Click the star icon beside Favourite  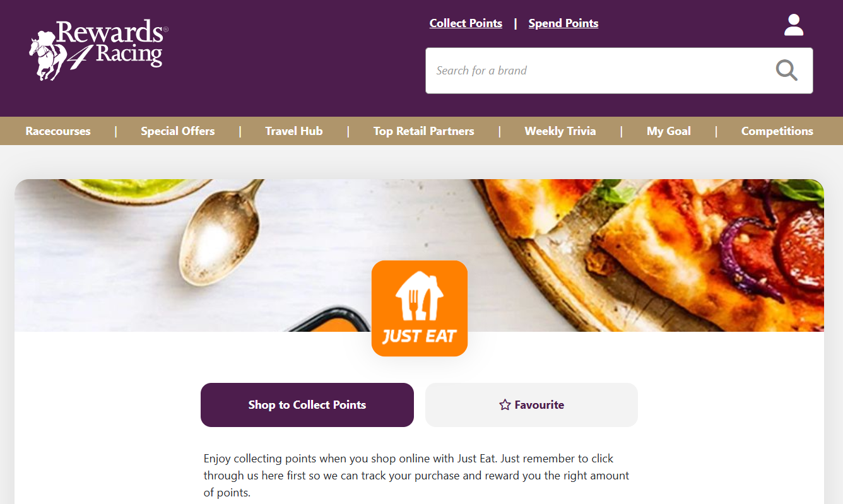pyautogui.click(x=505, y=405)
